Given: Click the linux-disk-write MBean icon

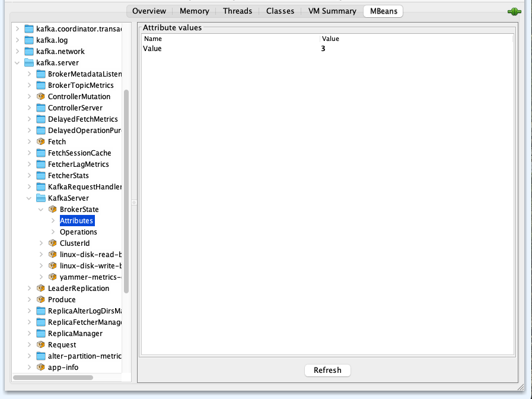Looking at the screenshot, I should 53,265.
